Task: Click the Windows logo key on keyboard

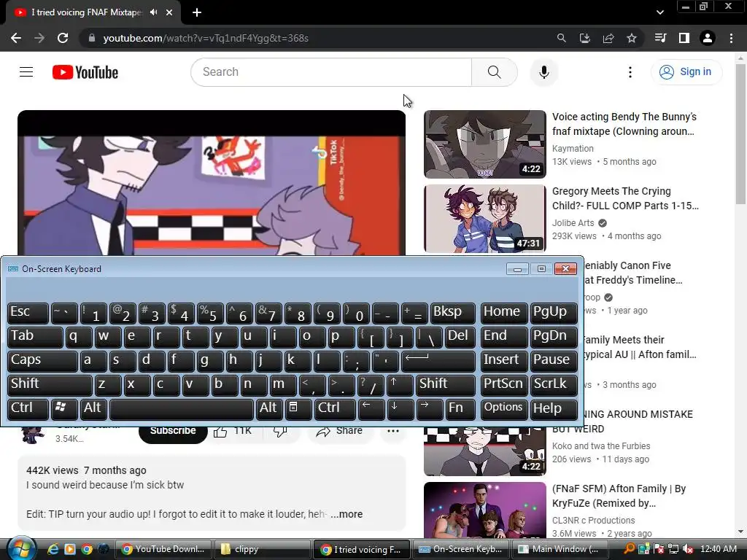Action: pos(64,409)
